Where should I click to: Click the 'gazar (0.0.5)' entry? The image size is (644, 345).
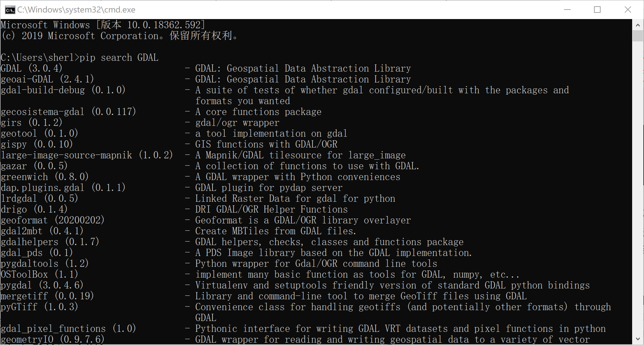click(x=34, y=166)
